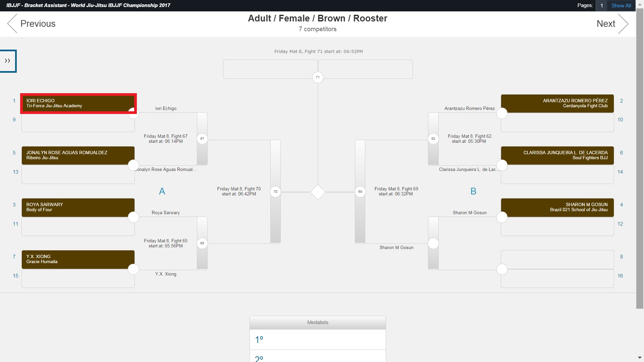Click the Next page arrow icon

(x=623, y=23)
